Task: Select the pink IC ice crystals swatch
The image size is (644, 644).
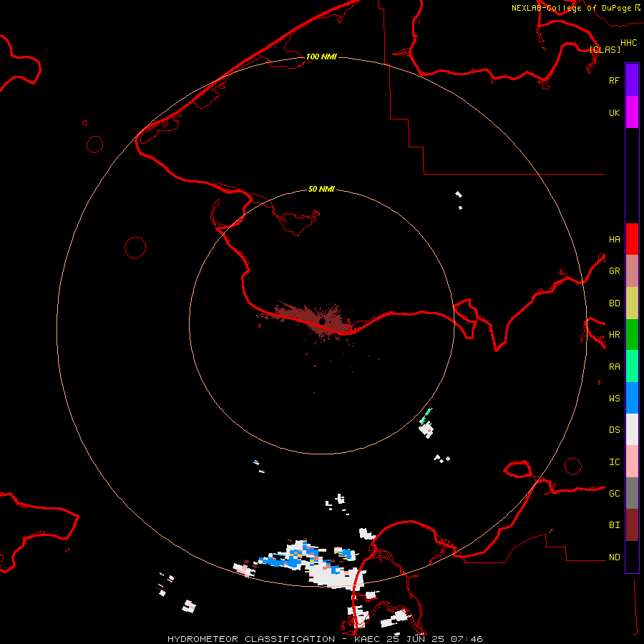Action: tap(632, 462)
